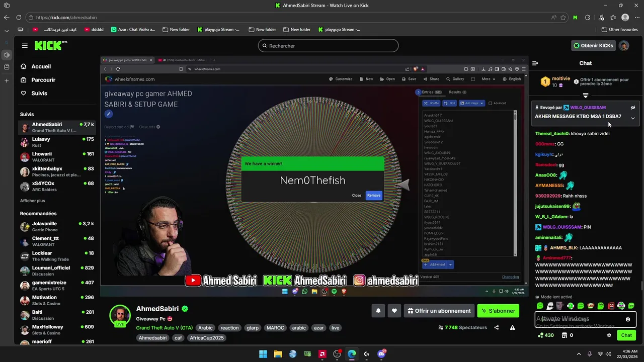Select the MAROC tag
The width and height of the screenshot is (644, 362).
pyautogui.click(x=275, y=328)
